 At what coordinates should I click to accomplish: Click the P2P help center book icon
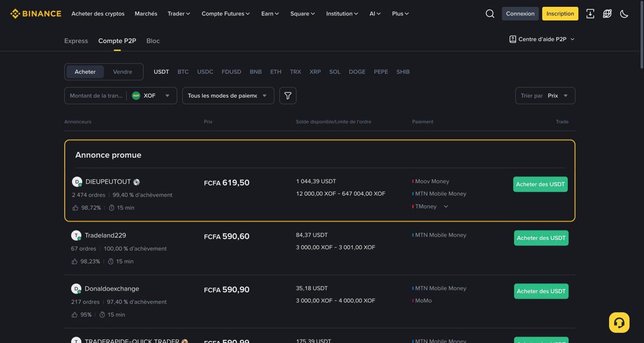coord(513,39)
